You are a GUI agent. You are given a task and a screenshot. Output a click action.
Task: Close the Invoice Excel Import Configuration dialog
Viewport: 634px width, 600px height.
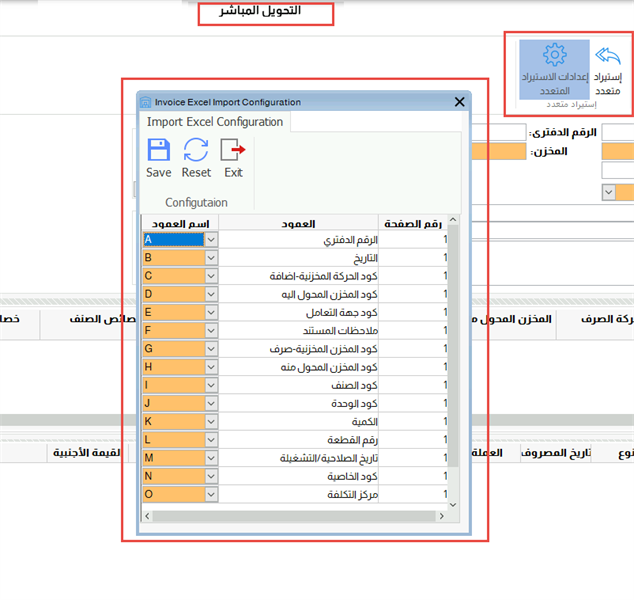pyautogui.click(x=460, y=102)
